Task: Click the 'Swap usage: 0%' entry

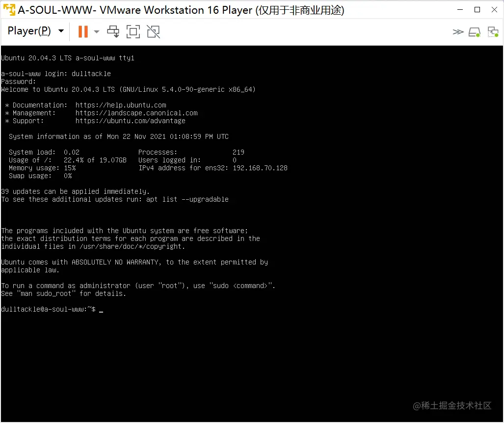Action: (x=40, y=176)
